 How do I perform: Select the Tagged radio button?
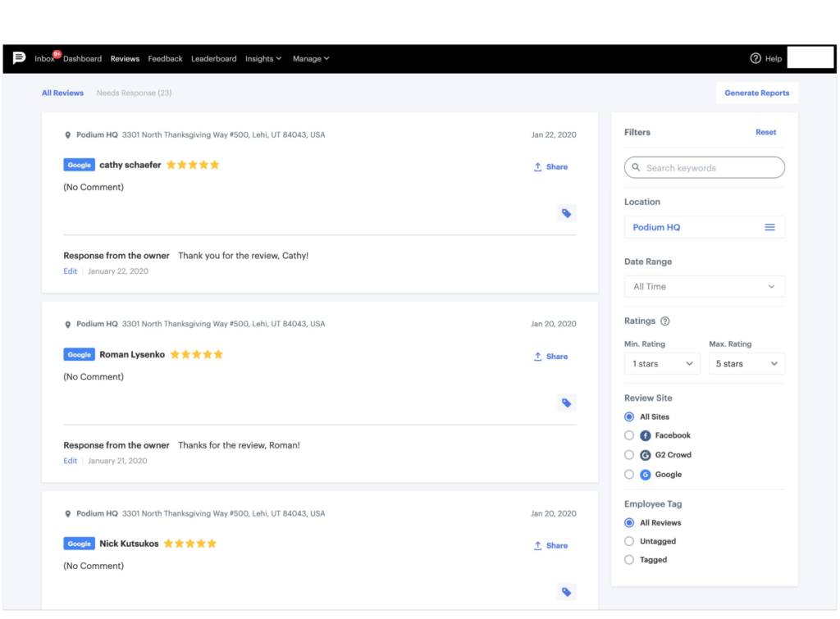629,560
